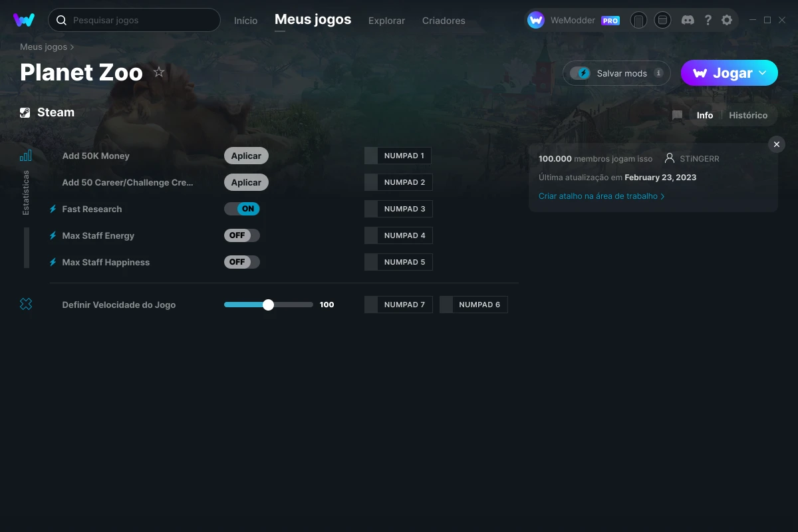
Task: Click the Definir Velocidade do Jogo label
Action: tap(119, 305)
